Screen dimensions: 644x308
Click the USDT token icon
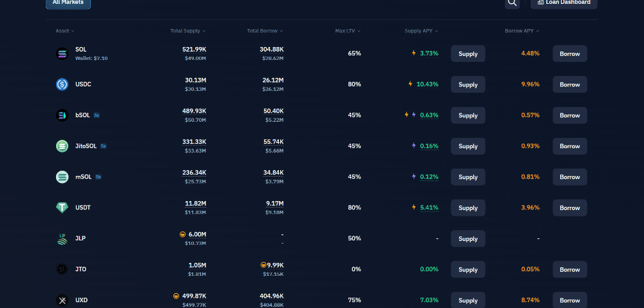click(62, 207)
